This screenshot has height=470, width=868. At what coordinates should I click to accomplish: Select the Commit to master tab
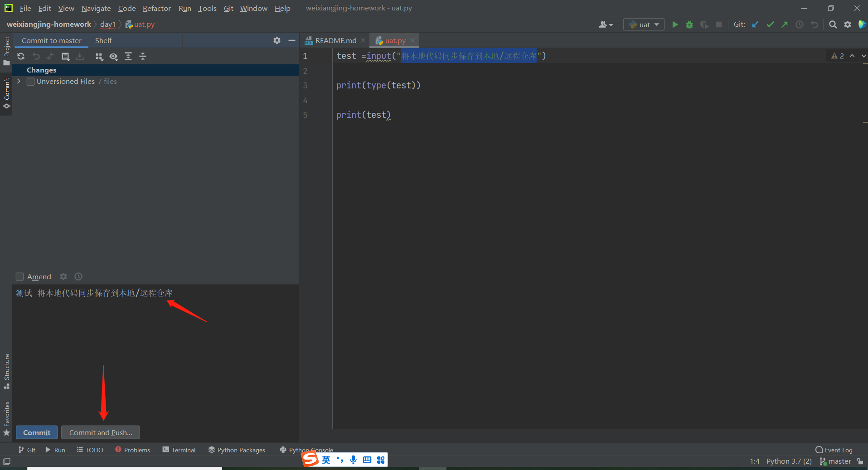click(52, 40)
